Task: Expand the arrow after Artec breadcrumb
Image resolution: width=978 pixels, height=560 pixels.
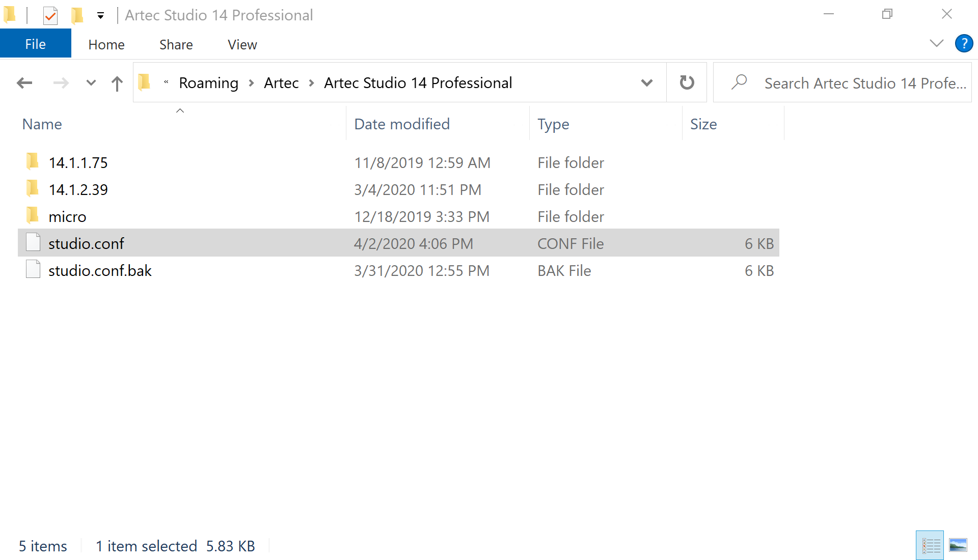Action: pyautogui.click(x=311, y=82)
